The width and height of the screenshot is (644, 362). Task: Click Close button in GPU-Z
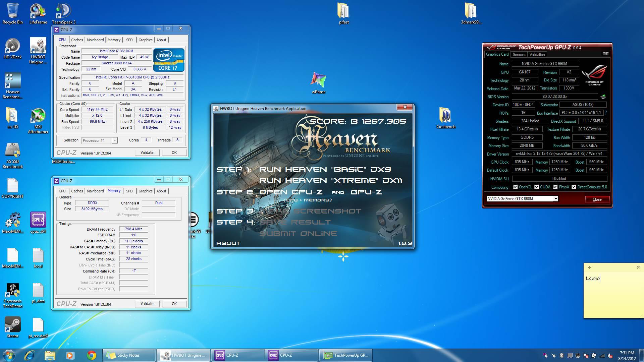point(597,199)
